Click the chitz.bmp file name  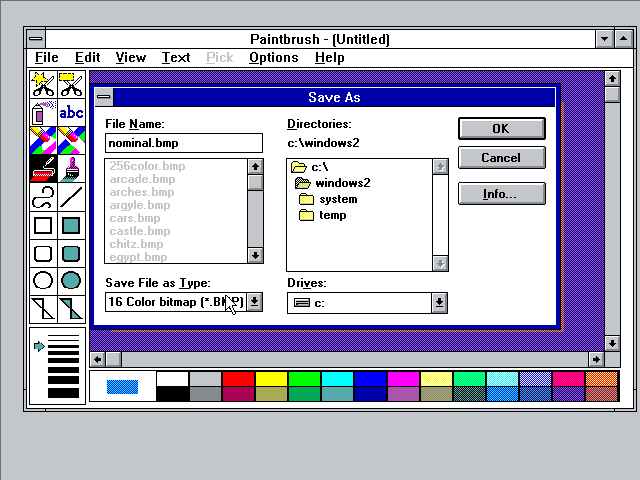[136, 244]
